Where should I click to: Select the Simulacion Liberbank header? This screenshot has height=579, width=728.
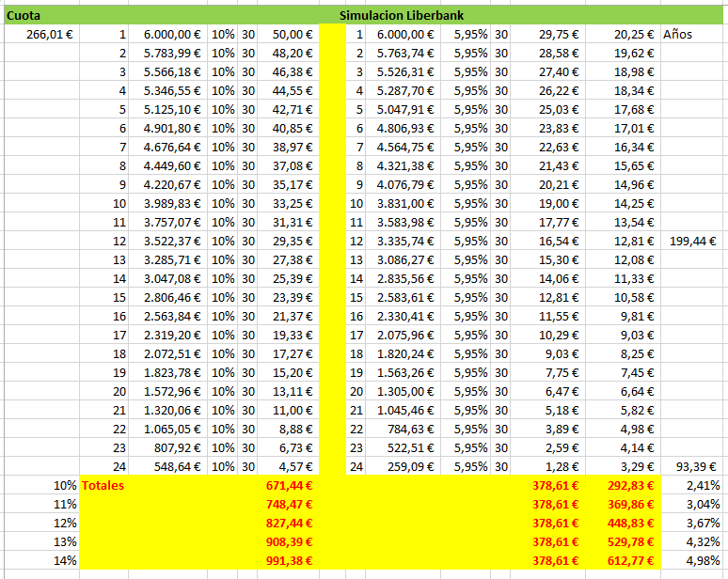tap(401, 15)
